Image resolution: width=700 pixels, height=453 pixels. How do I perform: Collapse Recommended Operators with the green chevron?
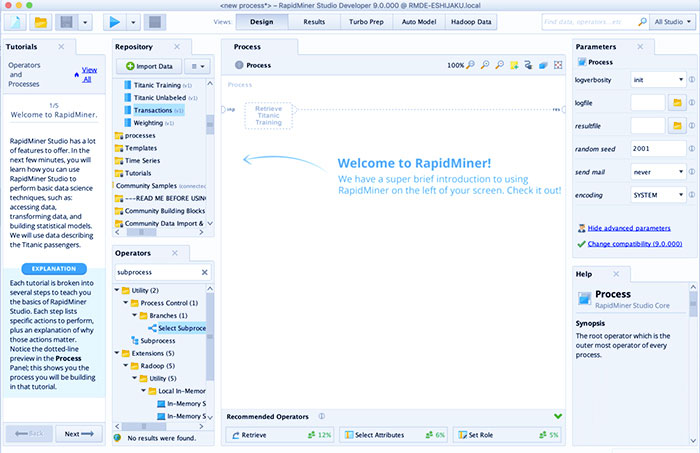click(x=558, y=416)
